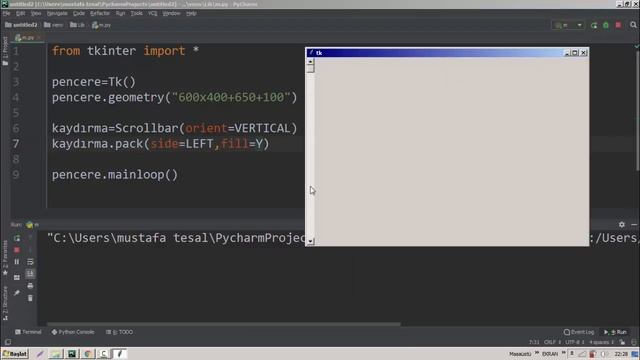Stop the process in the Run panel
This screenshot has height=360, width=640.
17,250
